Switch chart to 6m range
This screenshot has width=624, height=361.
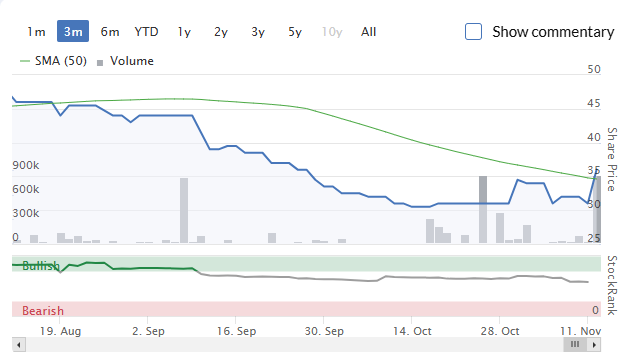(x=110, y=31)
